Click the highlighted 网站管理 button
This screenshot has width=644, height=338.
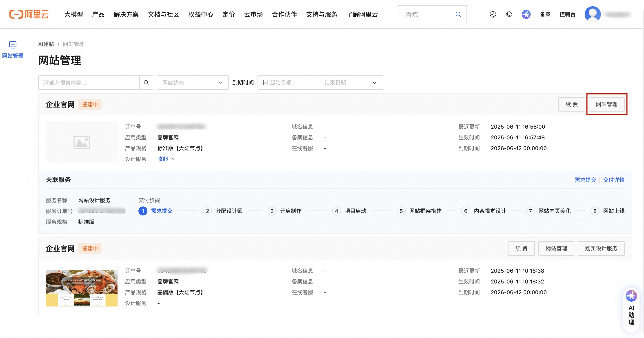(607, 104)
